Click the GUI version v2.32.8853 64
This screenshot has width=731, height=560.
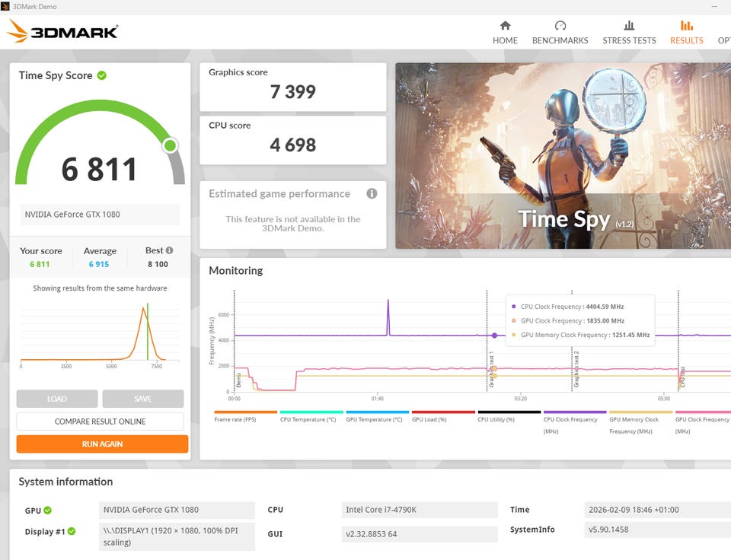(420, 534)
